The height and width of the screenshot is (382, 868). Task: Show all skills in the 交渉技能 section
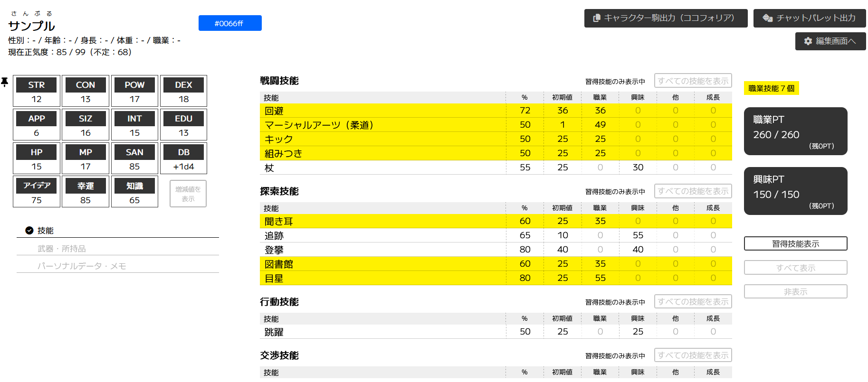(693, 355)
